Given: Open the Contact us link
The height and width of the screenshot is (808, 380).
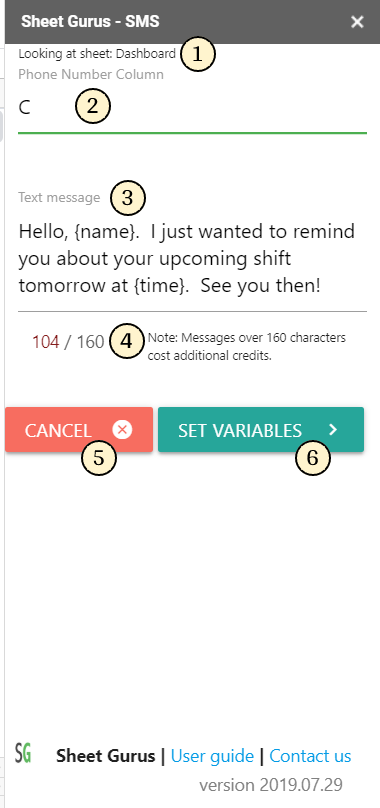Looking at the screenshot, I should 310,756.
